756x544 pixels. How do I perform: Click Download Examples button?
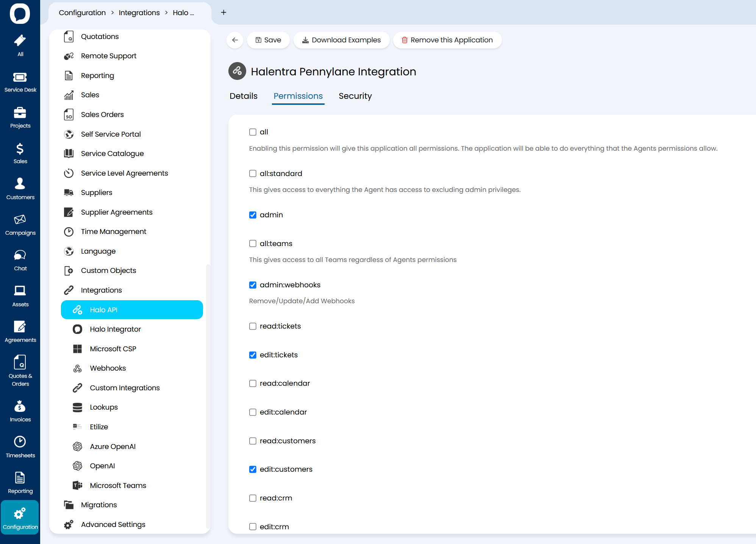[x=341, y=40]
